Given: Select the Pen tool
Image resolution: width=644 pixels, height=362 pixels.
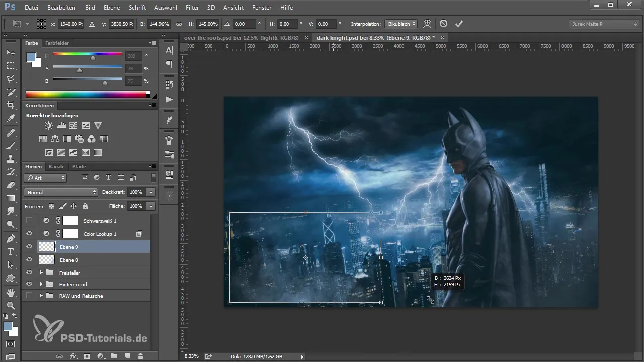Looking at the screenshot, I should tap(11, 238).
